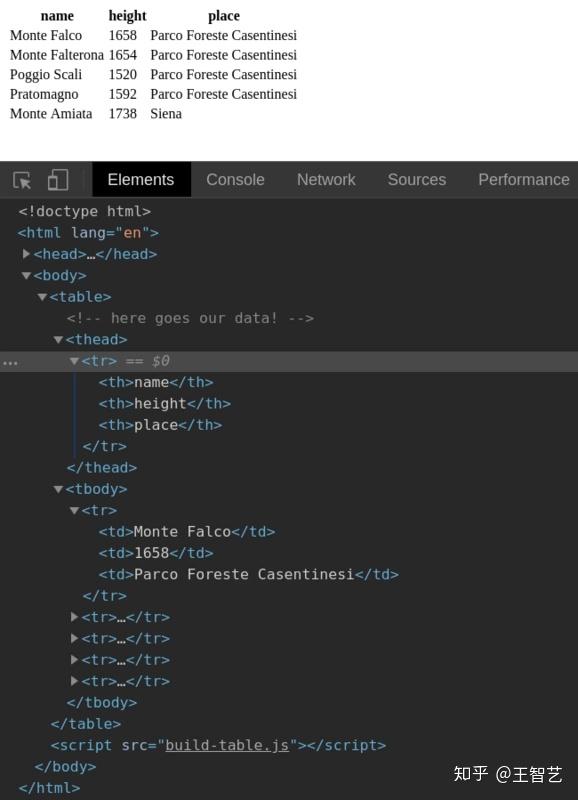Collapse the selected tr in thead
The image size is (578, 800).
pos(74,361)
